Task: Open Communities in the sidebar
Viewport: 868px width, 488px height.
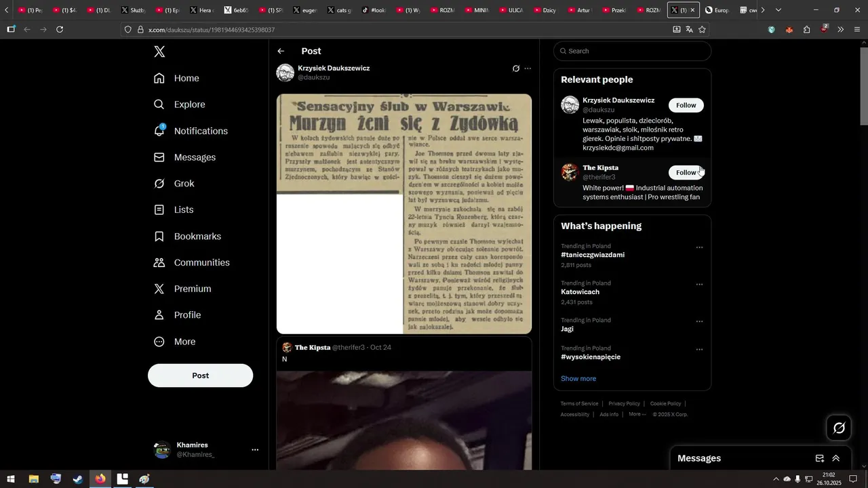Action: pyautogui.click(x=191, y=262)
